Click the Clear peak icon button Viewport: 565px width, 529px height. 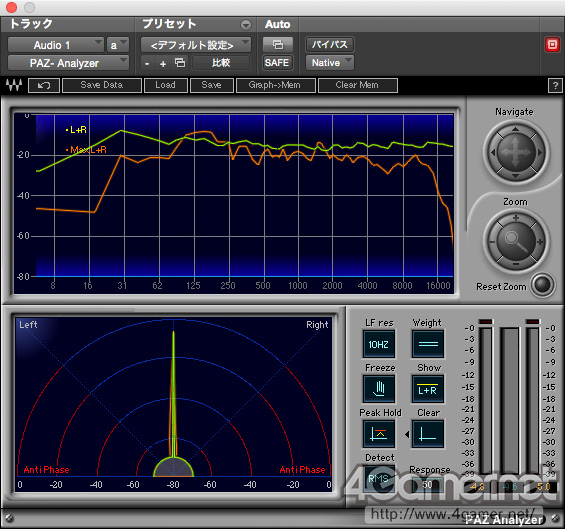[x=428, y=433]
